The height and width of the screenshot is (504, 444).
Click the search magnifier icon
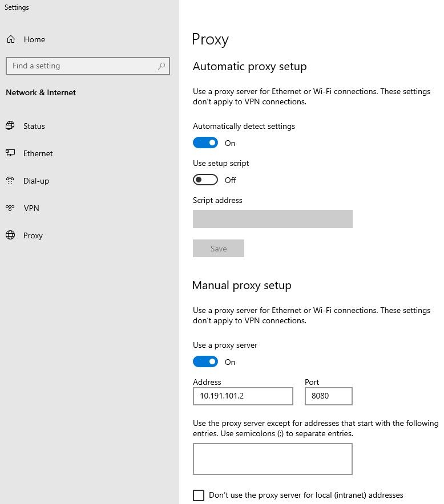(x=162, y=66)
